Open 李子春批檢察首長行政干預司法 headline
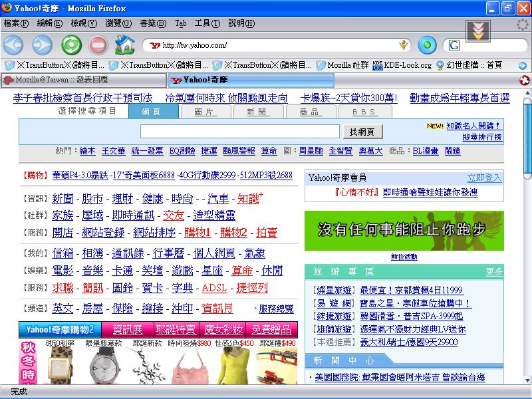Screen dimensions: 532x399 pyautogui.click(x=82, y=98)
